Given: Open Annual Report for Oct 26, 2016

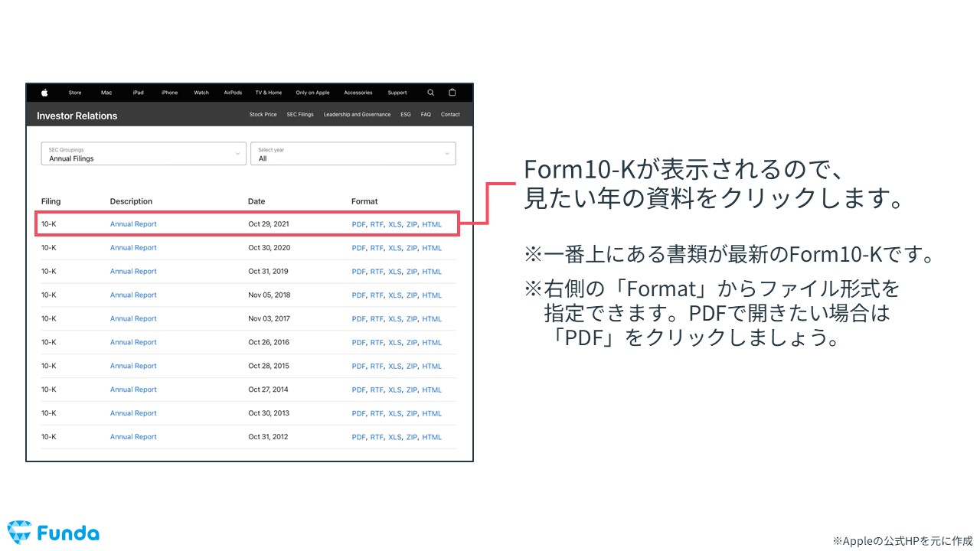Looking at the screenshot, I should coord(133,343).
